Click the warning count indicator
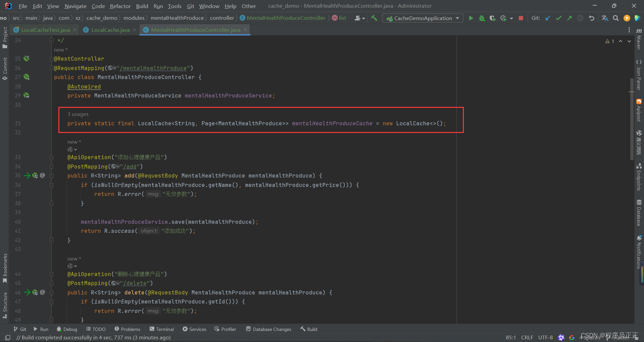 609,41
